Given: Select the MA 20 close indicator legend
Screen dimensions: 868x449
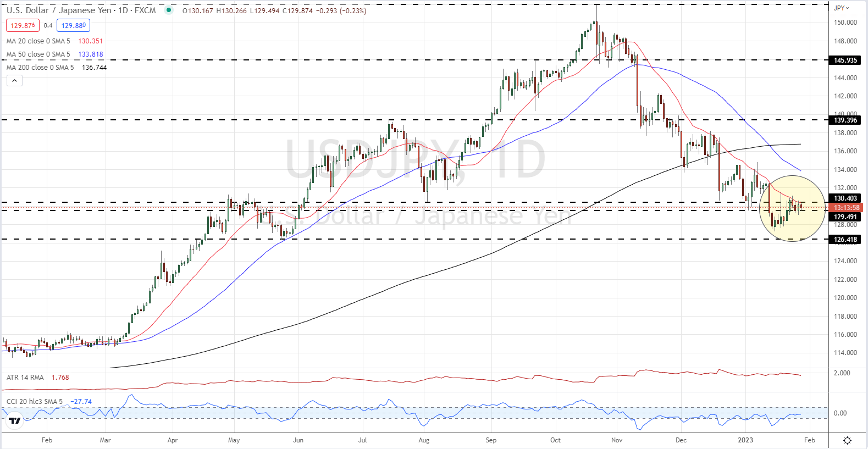Looking at the screenshot, I should pos(38,41).
